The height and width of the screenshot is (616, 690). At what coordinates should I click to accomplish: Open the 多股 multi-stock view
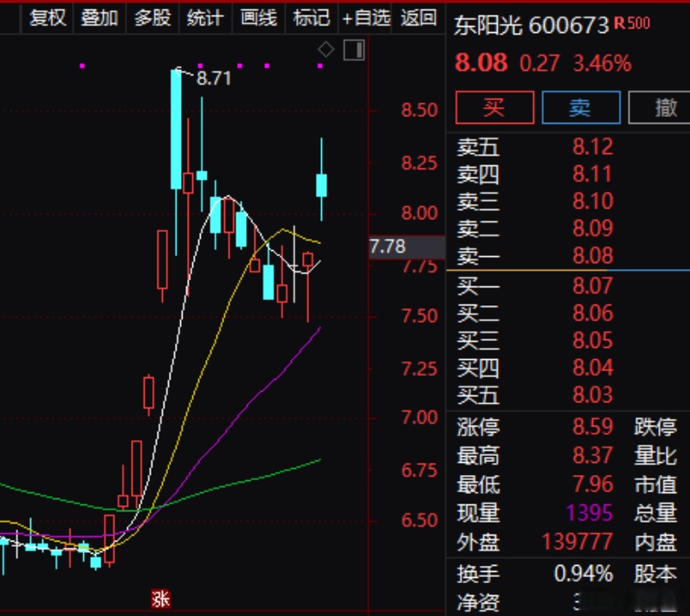[152, 18]
